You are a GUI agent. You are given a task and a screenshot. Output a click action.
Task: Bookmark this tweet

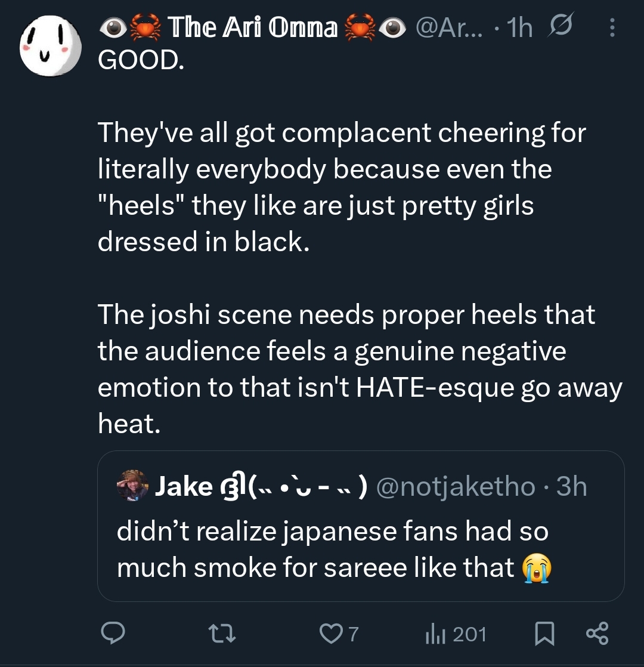tap(544, 633)
